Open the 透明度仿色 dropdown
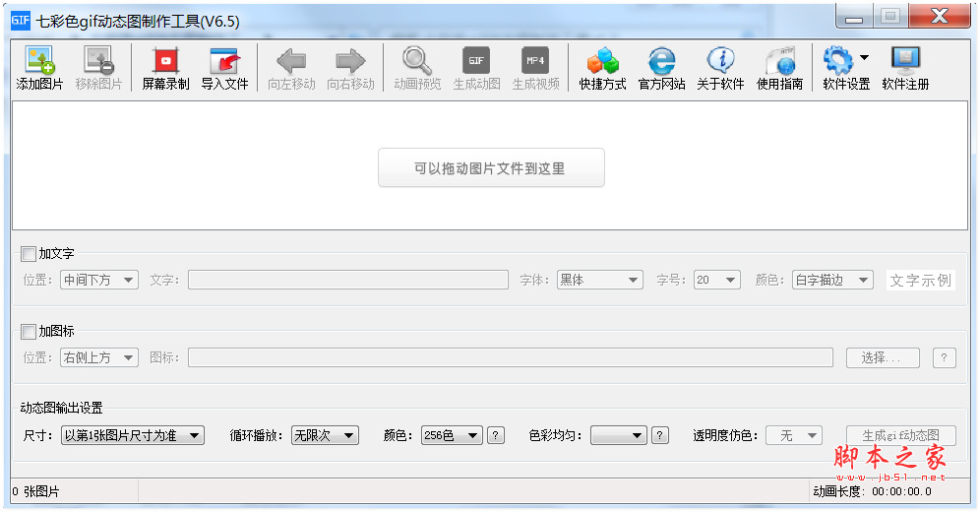 tap(794, 435)
